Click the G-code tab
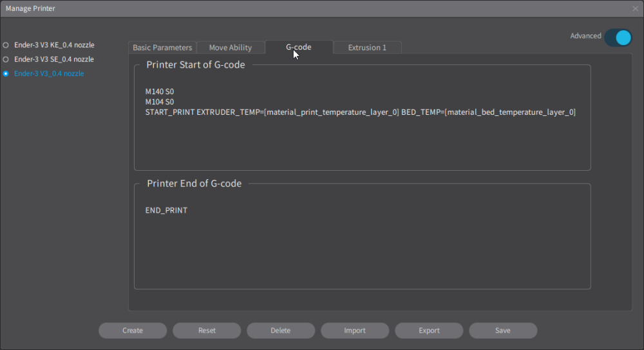 pos(299,47)
